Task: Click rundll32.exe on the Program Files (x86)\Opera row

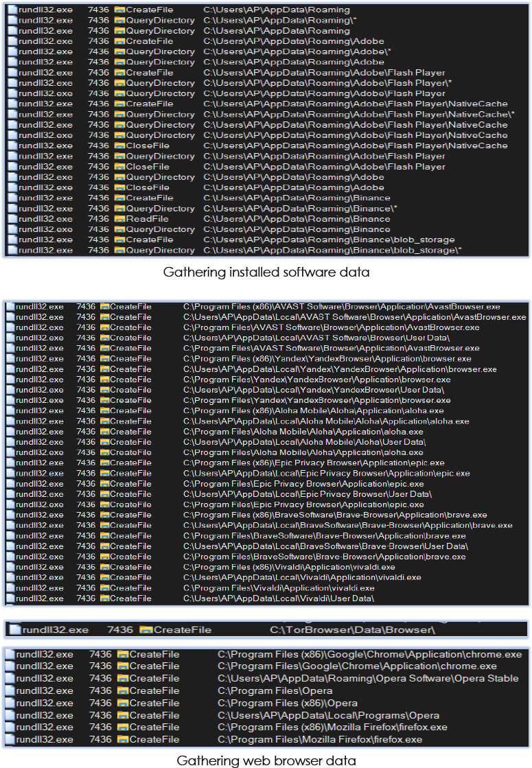Action: [45, 703]
